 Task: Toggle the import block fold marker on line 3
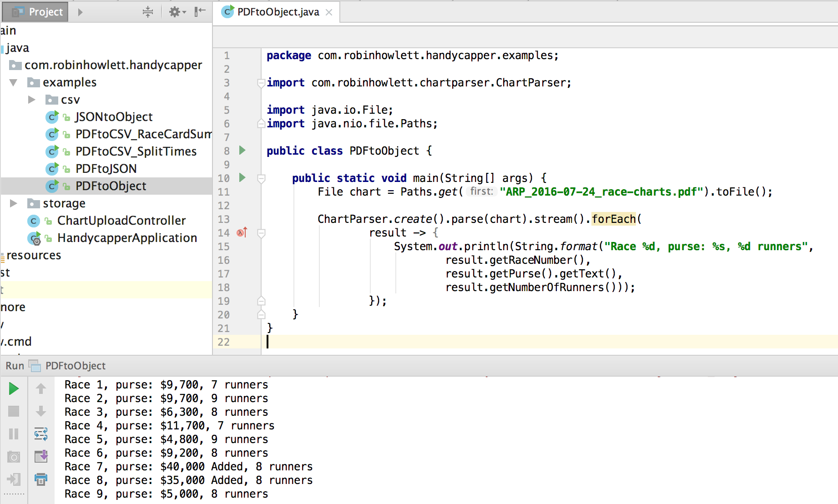(x=261, y=83)
